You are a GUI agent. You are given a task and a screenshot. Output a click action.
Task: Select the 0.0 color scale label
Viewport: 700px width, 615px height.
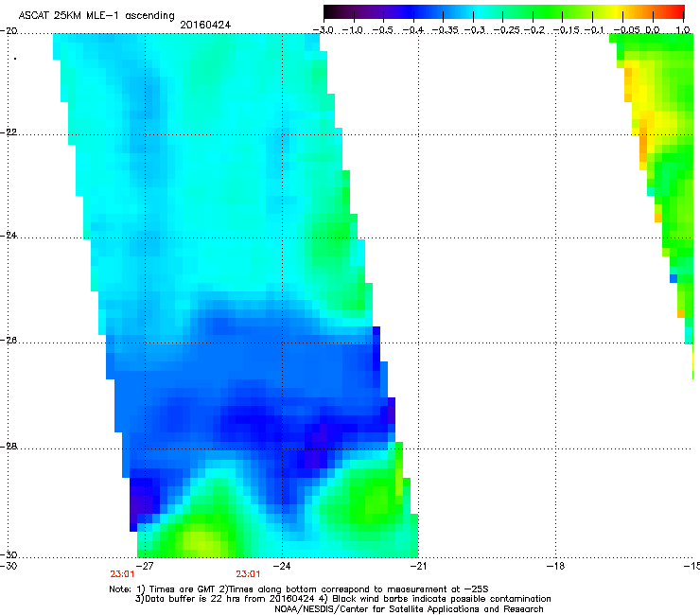(x=653, y=30)
